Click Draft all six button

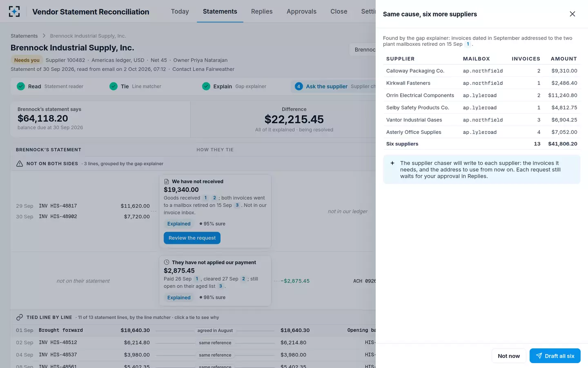[555, 356]
